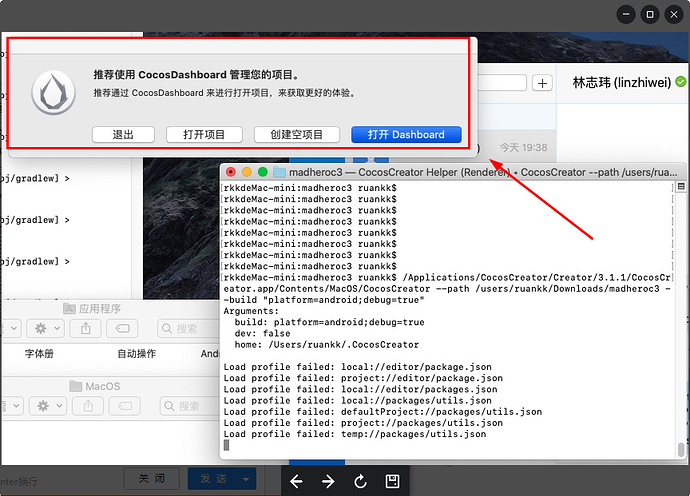Minimize the image viewer window
690x496 pixels.
(626, 15)
